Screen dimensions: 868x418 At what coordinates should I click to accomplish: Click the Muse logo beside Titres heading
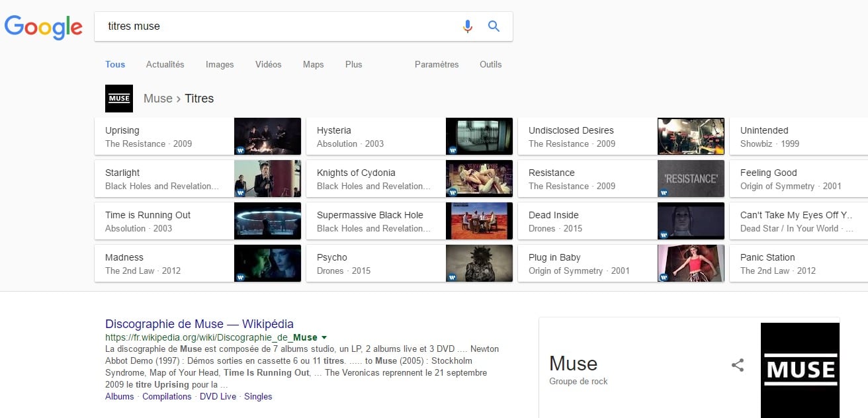(x=119, y=99)
